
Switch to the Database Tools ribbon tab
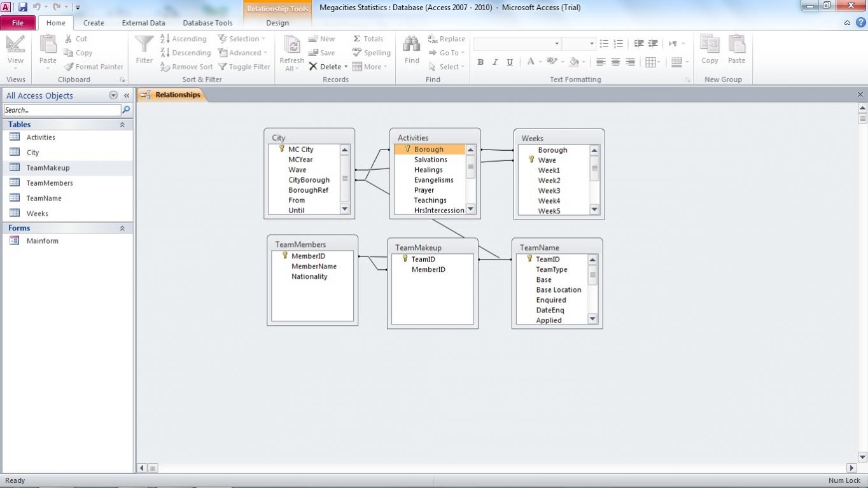(207, 23)
